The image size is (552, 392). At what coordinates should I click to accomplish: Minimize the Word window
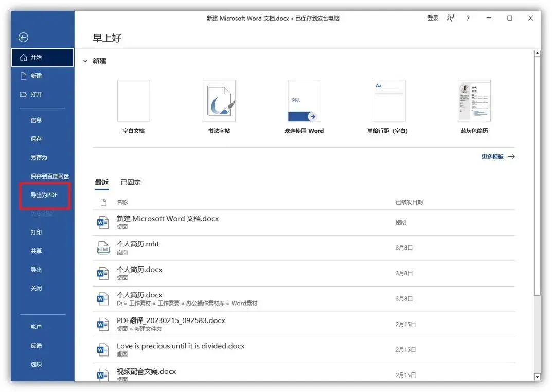(x=489, y=18)
